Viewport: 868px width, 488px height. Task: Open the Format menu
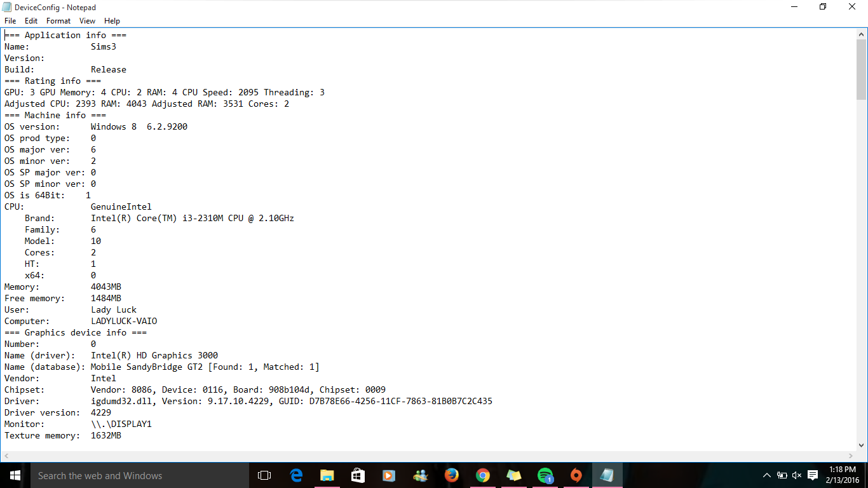[x=58, y=21]
